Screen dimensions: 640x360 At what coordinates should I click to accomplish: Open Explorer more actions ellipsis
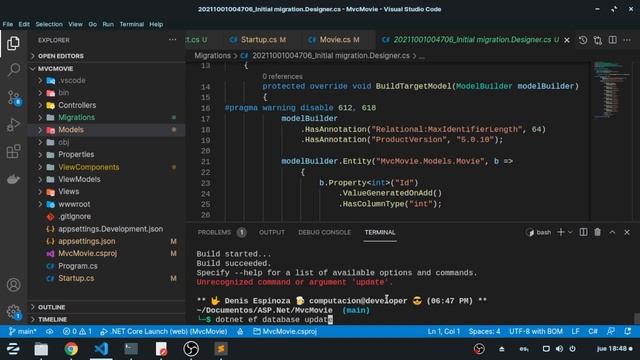point(172,40)
